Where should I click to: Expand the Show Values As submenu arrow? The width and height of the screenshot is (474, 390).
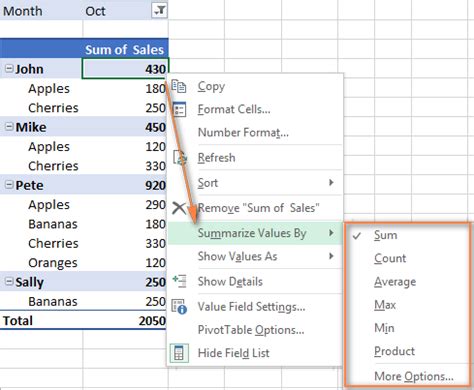click(x=331, y=256)
